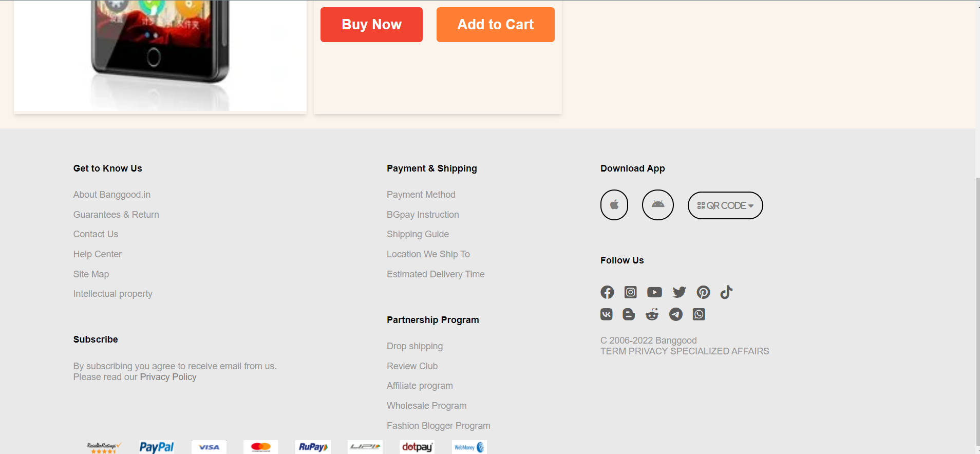This screenshot has width=980, height=454.
Task: Open Intellectual property link
Action: point(113,294)
